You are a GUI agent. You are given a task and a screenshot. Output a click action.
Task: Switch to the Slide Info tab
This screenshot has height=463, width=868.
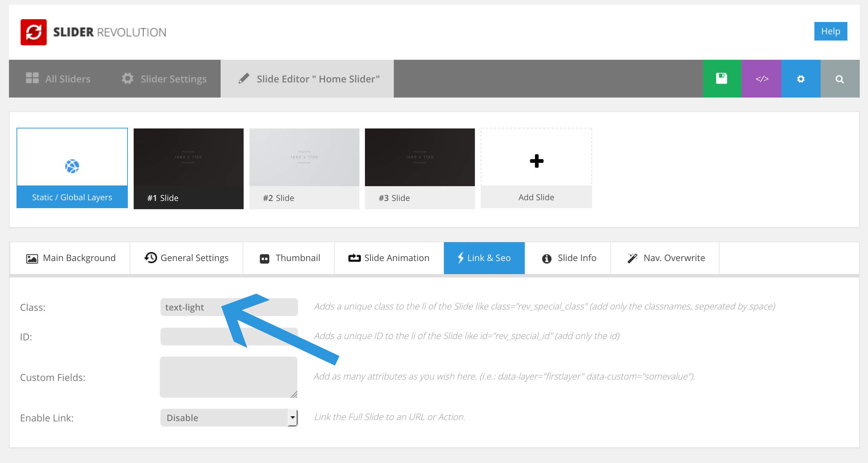pyautogui.click(x=568, y=258)
